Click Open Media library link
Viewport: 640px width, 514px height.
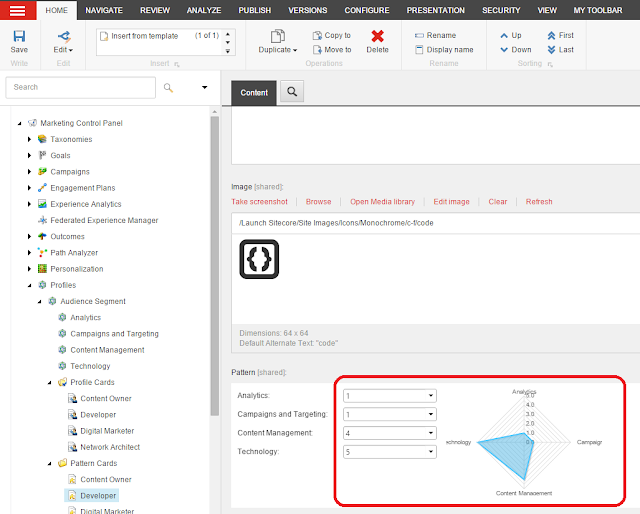pyautogui.click(x=382, y=202)
